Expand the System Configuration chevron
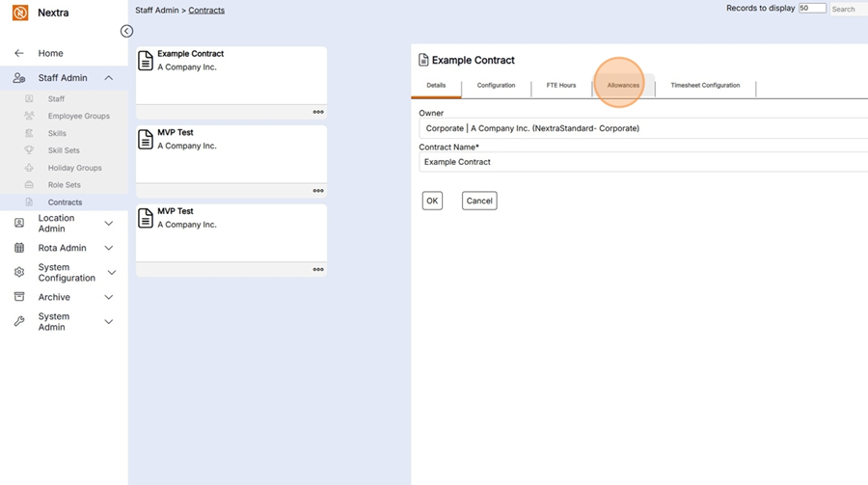The height and width of the screenshot is (485, 868). (x=111, y=273)
